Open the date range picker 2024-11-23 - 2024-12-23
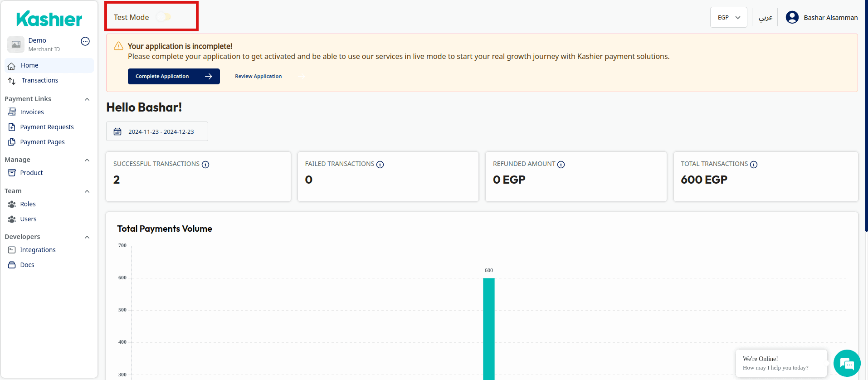The width and height of the screenshot is (868, 380). click(157, 132)
